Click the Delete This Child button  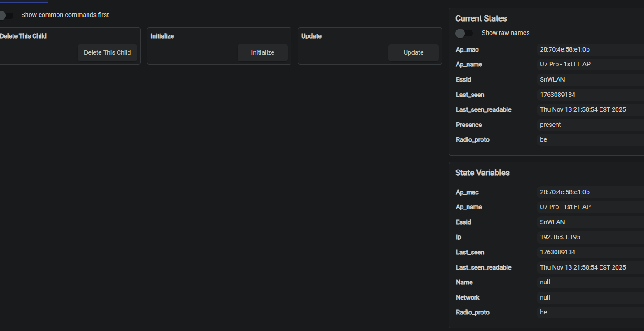point(107,52)
